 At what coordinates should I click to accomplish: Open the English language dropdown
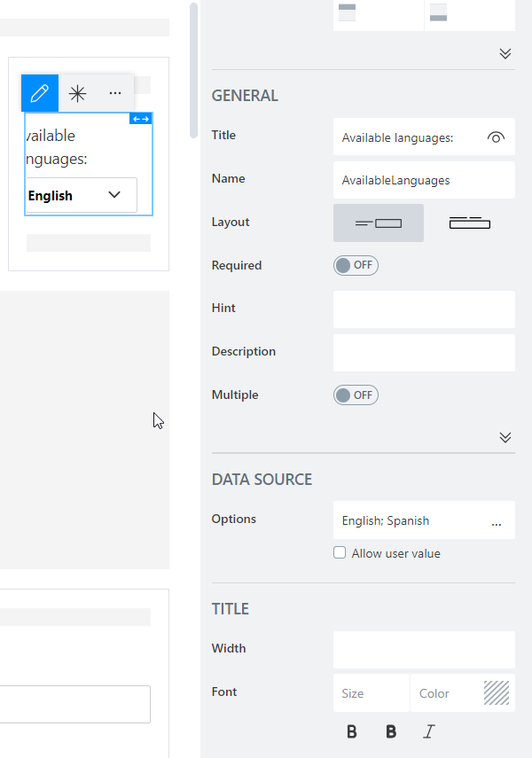82,195
